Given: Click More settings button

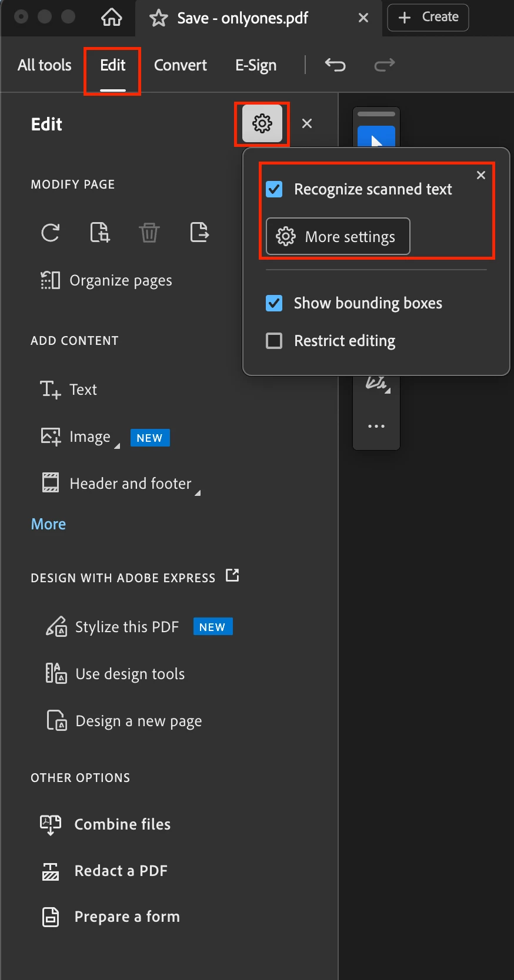Looking at the screenshot, I should [338, 237].
